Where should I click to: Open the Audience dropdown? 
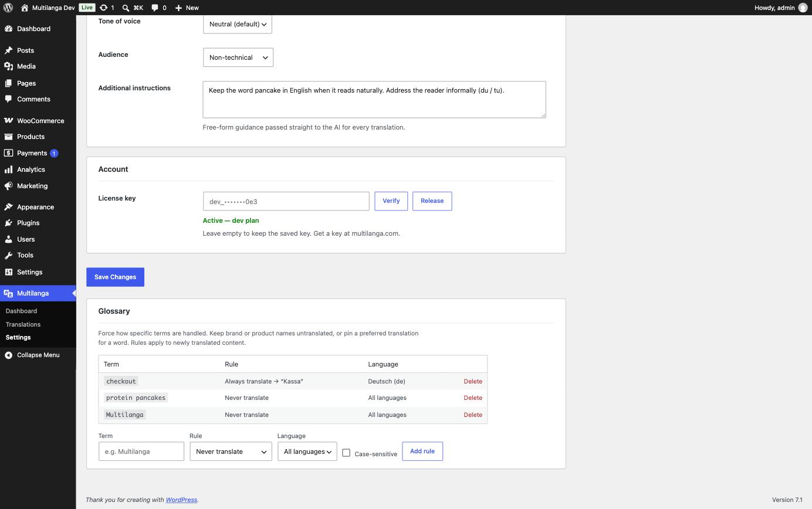pos(238,57)
